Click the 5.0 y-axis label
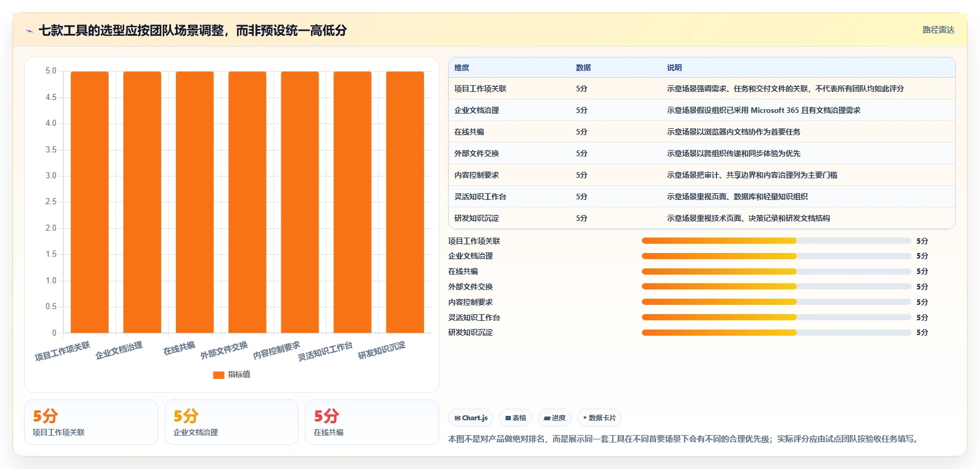The width and height of the screenshot is (980, 469). (x=51, y=71)
